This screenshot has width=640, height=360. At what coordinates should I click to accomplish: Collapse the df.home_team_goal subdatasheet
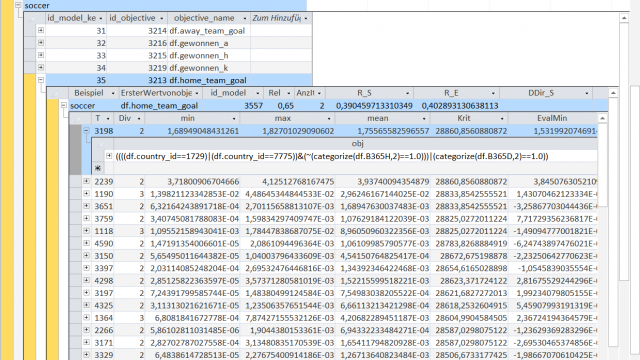coord(41,80)
